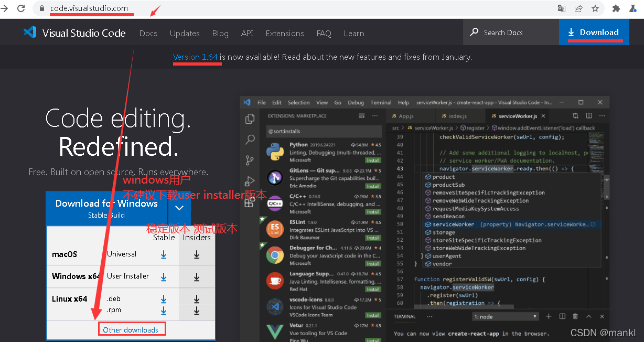The width and height of the screenshot is (644, 342).
Task: Open the Version 1.64 link
Action: click(x=195, y=57)
